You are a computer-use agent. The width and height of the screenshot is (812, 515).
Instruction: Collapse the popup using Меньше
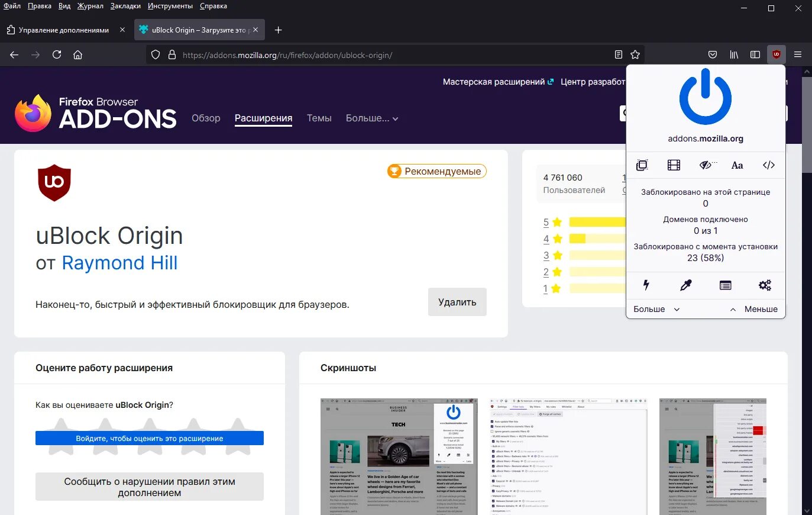point(761,308)
